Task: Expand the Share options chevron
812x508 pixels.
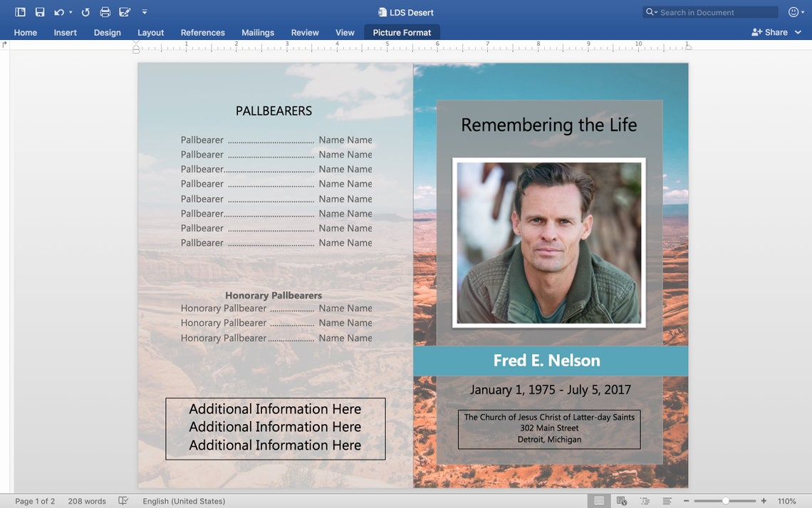Action: click(x=797, y=32)
